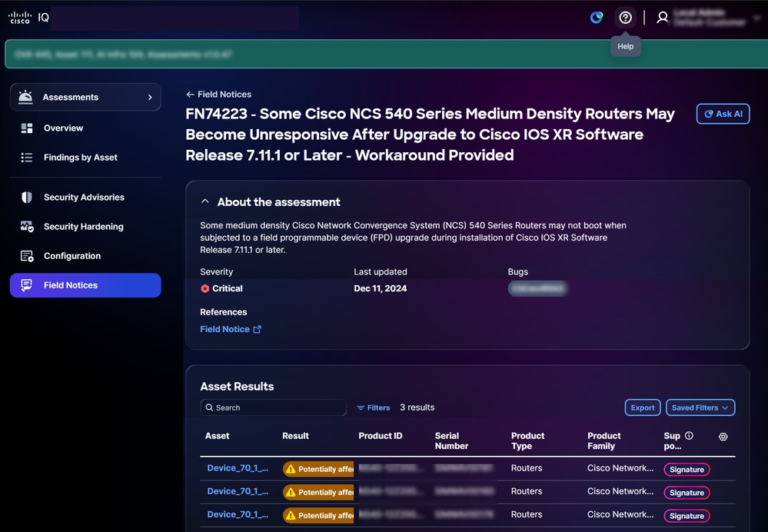
Task: Open Security Advisories section
Action: point(84,197)
